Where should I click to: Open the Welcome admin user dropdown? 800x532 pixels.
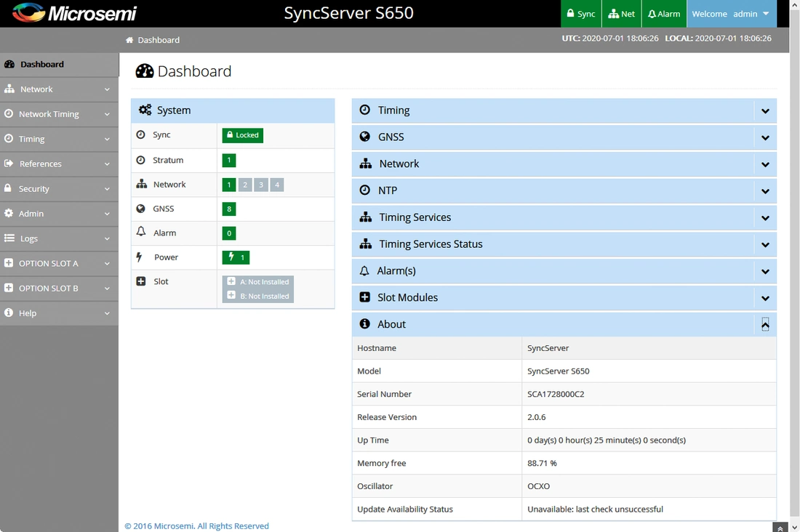[732, 14]
